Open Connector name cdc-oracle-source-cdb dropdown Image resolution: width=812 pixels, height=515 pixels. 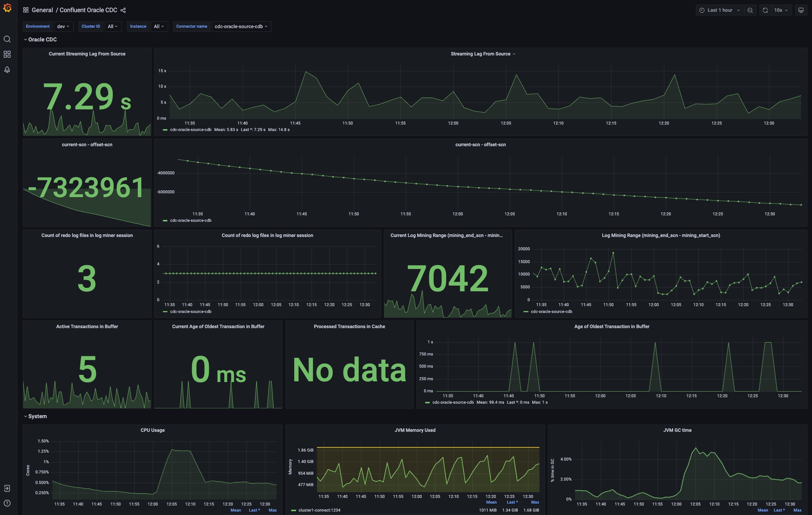click(x=241, y=27)
